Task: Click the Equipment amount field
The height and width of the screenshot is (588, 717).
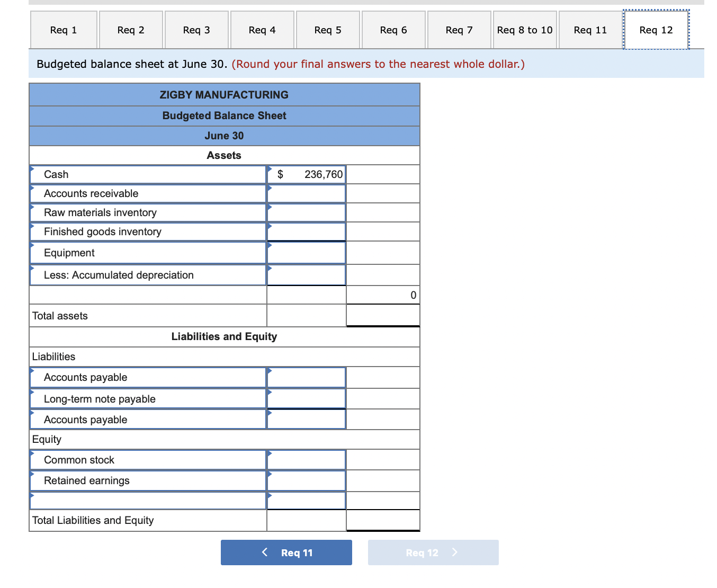Action: pyautogui.click(x=307, y=253)
